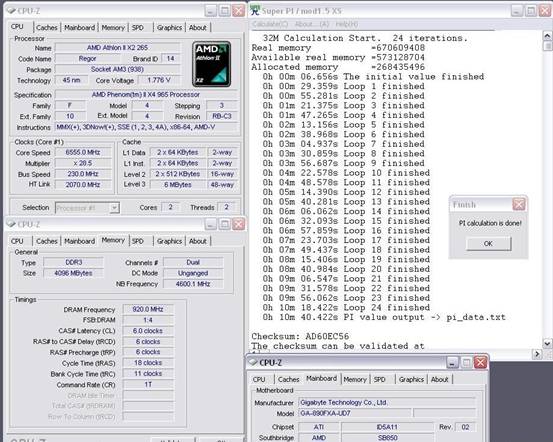Screen dimensions: 553x442
Task: Click Super PI scrollbar down arrow
Action: (547, 343)
